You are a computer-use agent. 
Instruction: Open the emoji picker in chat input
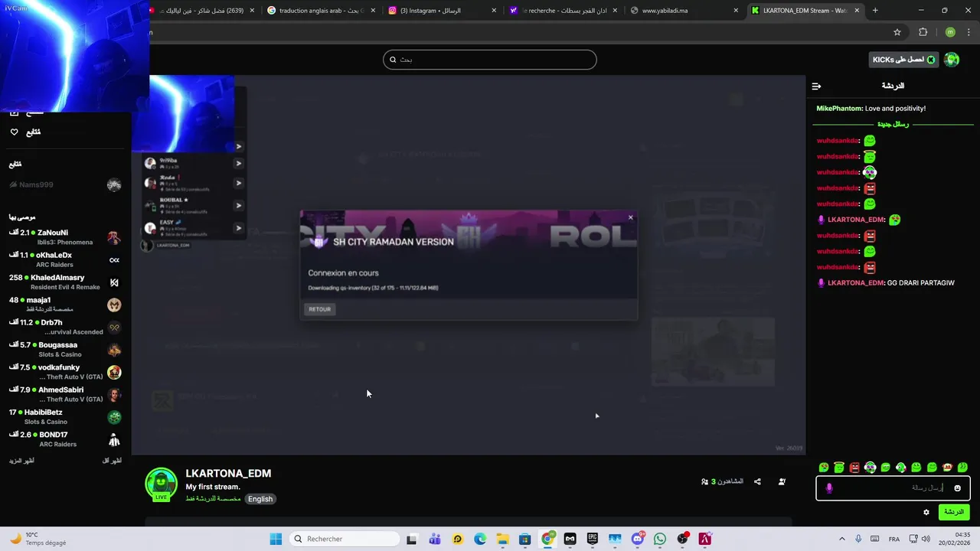[x=957, y=488]
